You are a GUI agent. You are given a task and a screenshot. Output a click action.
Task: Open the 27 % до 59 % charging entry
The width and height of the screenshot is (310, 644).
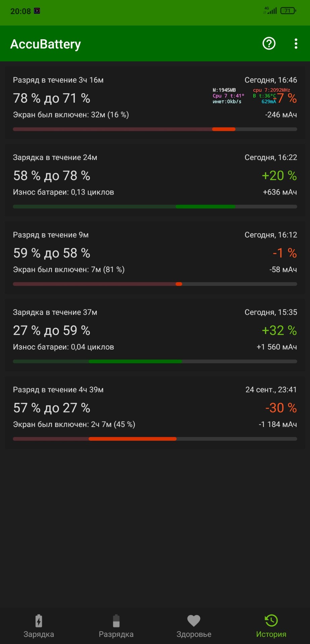pos(155,335)
